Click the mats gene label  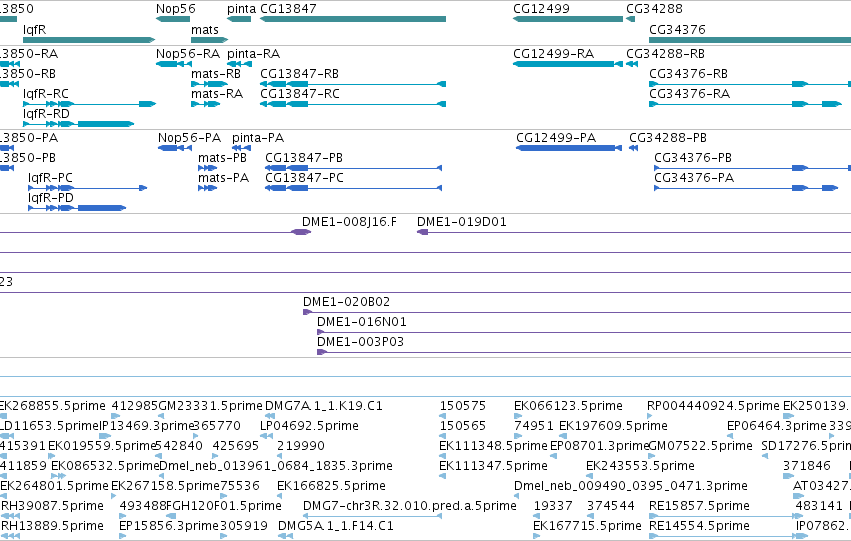coord(205,30)
